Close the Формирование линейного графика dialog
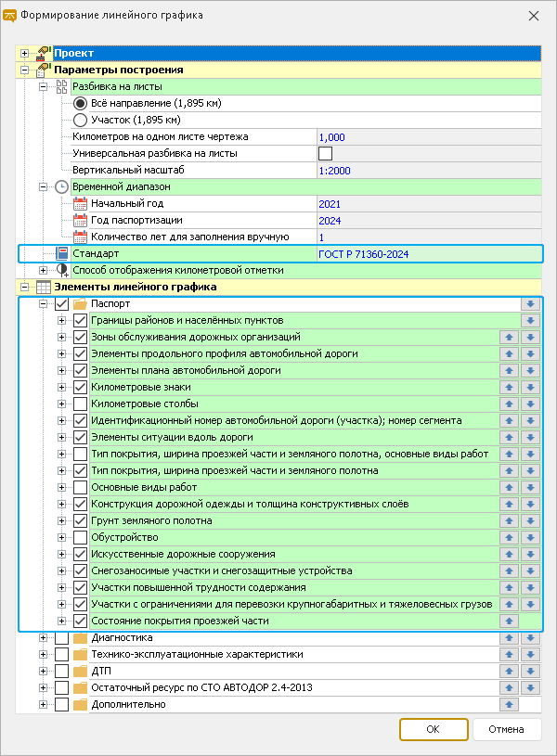Screen dimensions: 557x756 [x=534, y=16]
